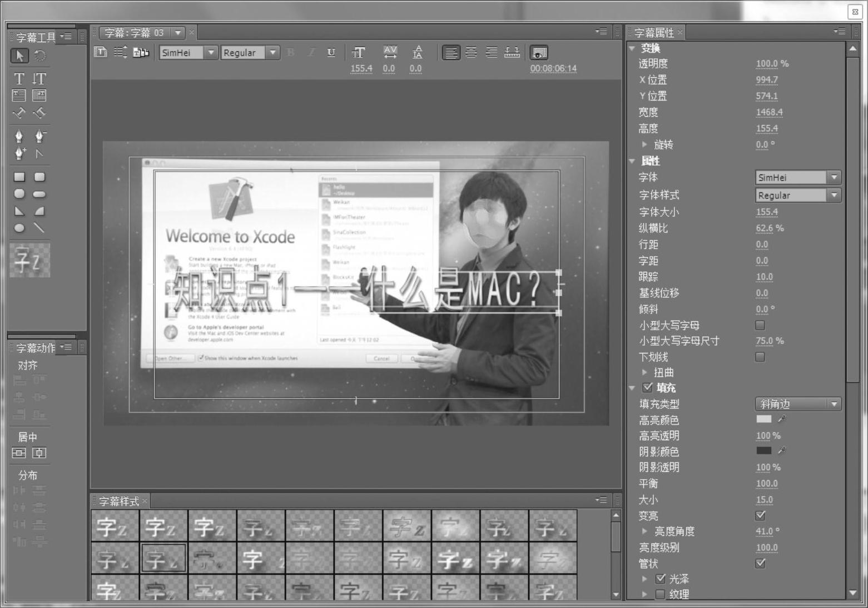Align title text to the left
Screen dimensions: 868x608
[x=451, y=53]
